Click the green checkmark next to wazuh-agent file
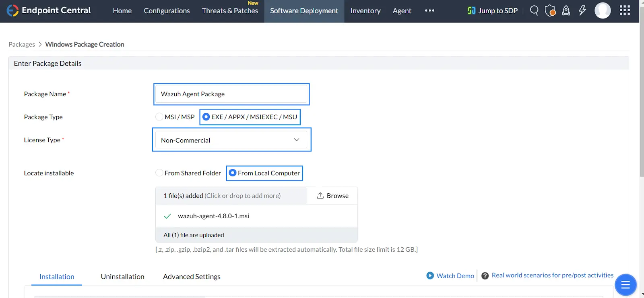 [167, 216]
